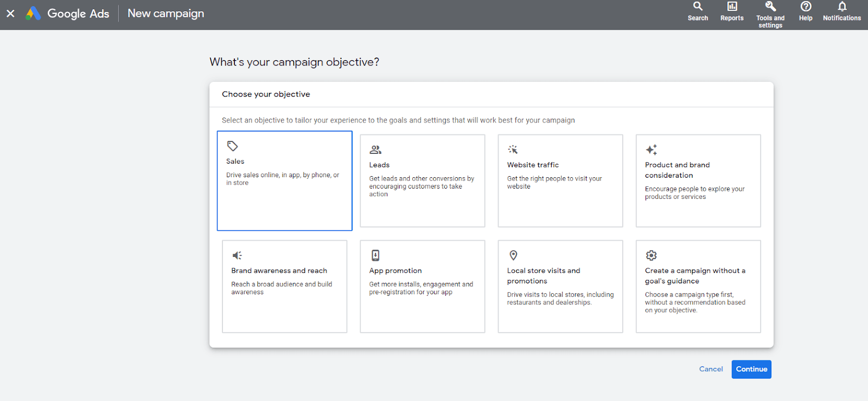
Task: Pick Product and brand consideration objective
Action: click(698, 180)
